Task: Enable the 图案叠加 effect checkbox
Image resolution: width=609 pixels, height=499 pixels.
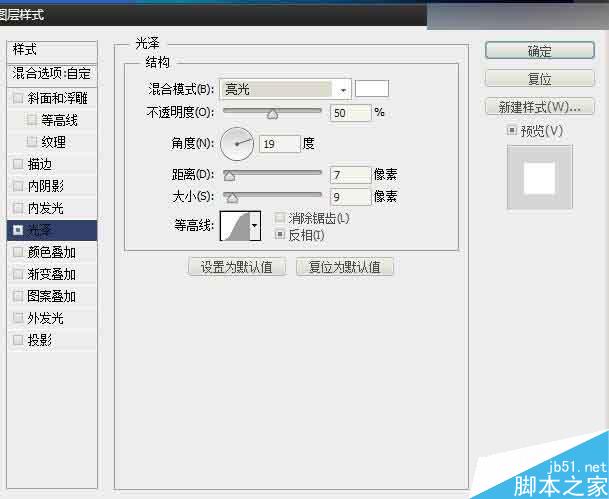Action: (18, 296)
